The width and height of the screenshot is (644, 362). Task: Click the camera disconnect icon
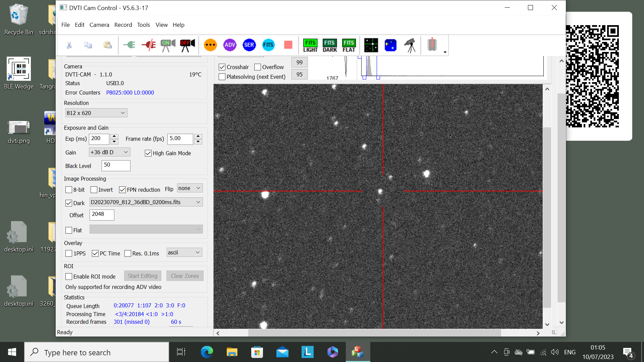149,45
